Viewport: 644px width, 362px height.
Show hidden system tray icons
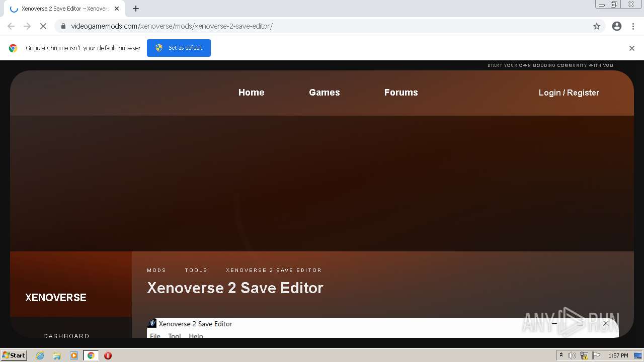tap(561, 355)
